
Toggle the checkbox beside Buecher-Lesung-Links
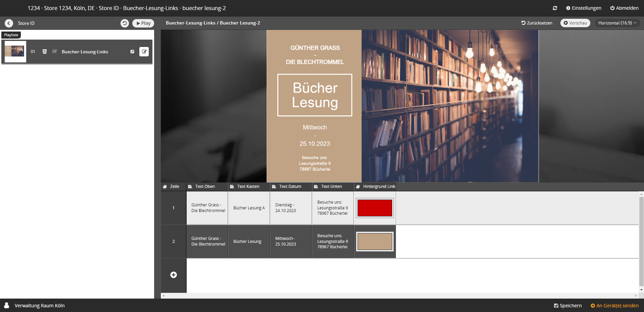pyautogui.click(x=55, y=52)
